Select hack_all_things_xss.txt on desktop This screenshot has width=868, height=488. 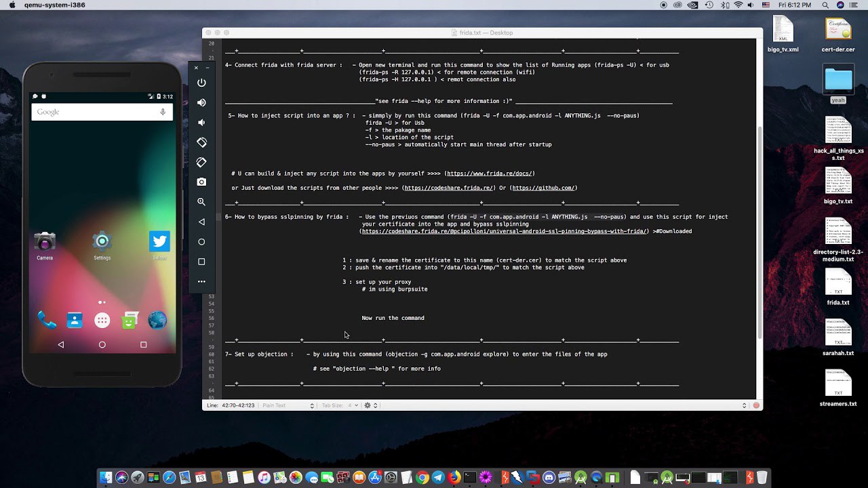tap(838, 139)
